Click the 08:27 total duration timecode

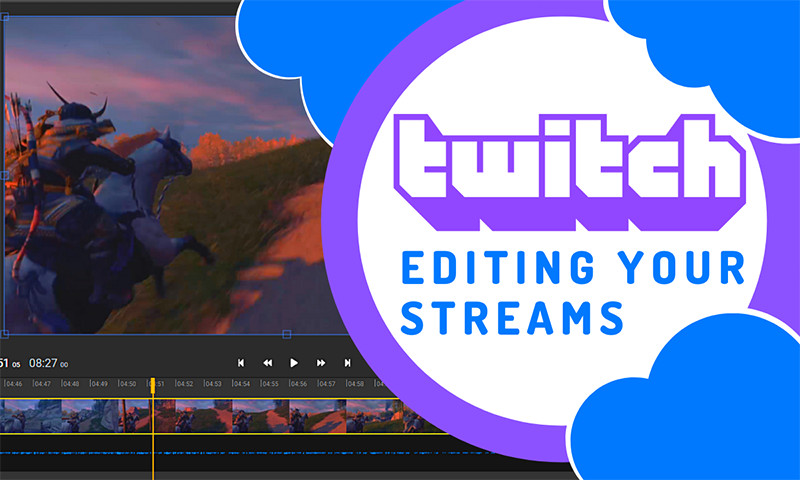tap(48, 363)
